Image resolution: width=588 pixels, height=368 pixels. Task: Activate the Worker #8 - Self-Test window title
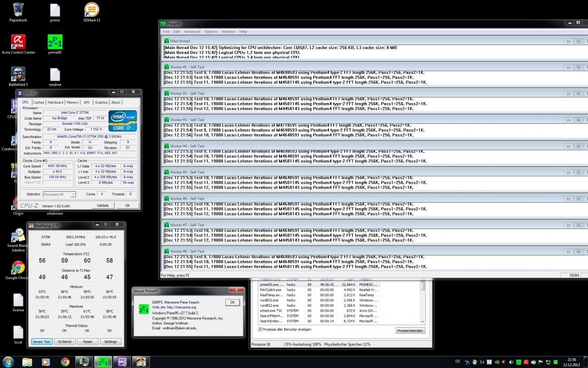click(x=187, y=251)
